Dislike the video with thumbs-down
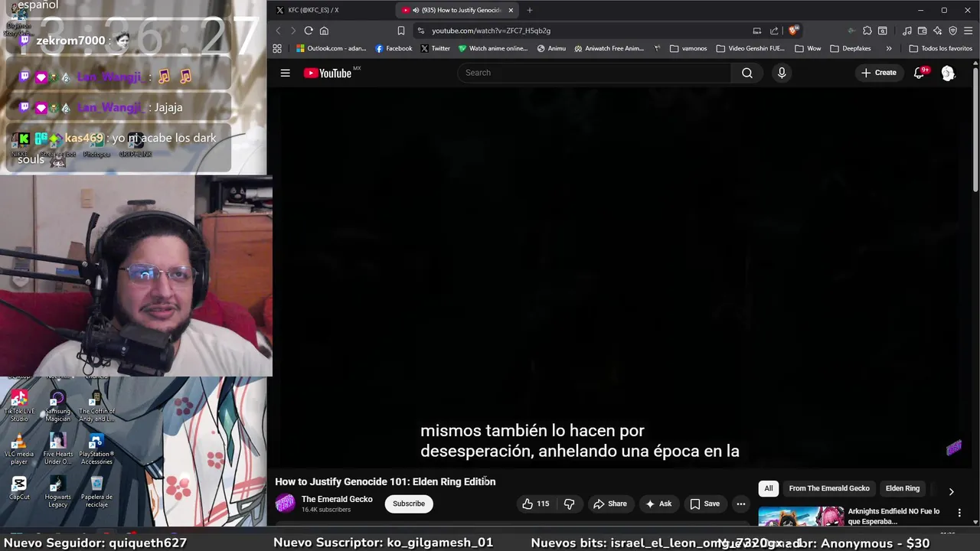The image size is (980, 551). [569, 504]
